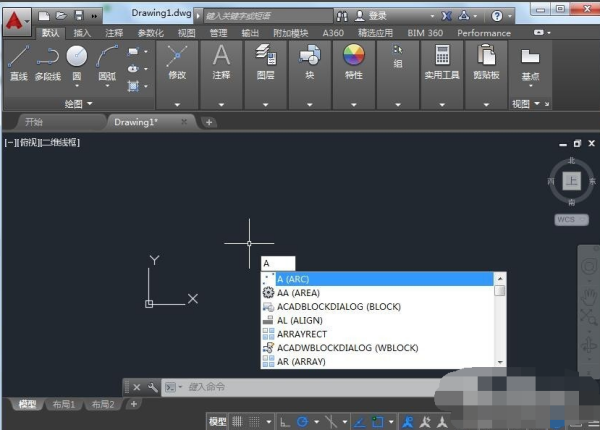Image resolution: width=600 pixels, height=430 pixels.
Task: Click the AutoCAD application logo button
Action: point(17,17)
